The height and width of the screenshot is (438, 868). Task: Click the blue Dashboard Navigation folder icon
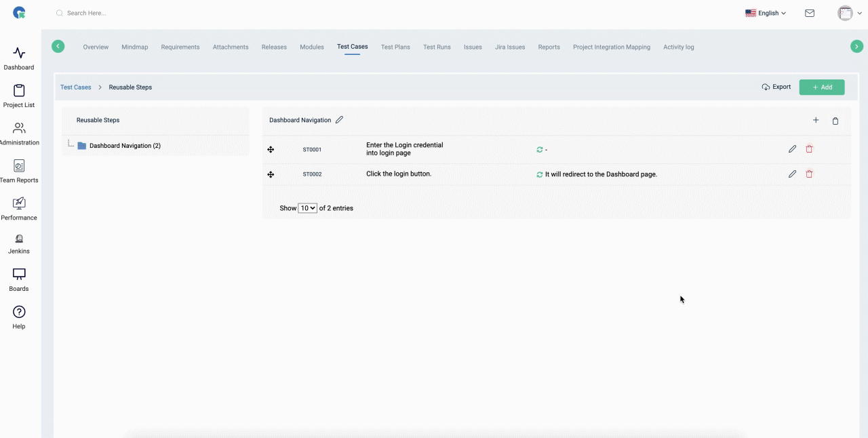click(82, 146)
